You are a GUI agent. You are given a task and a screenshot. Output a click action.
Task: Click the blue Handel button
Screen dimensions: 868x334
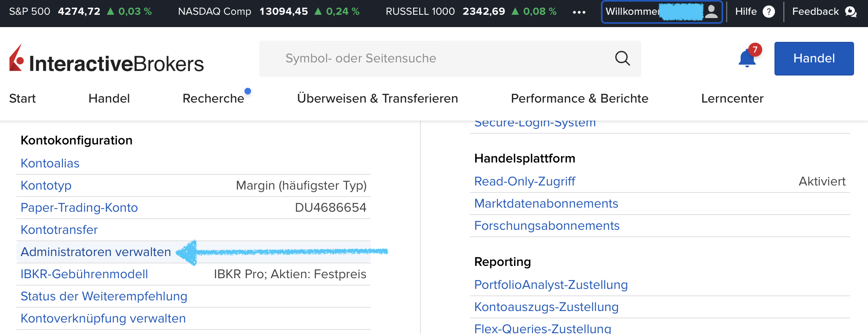point(814,58)
